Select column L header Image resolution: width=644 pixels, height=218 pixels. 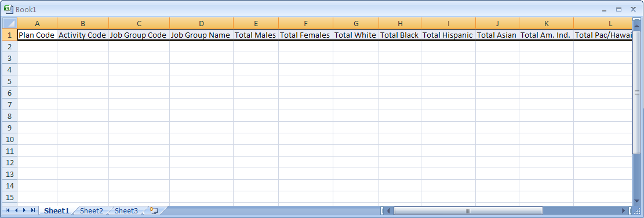[602, 23]
